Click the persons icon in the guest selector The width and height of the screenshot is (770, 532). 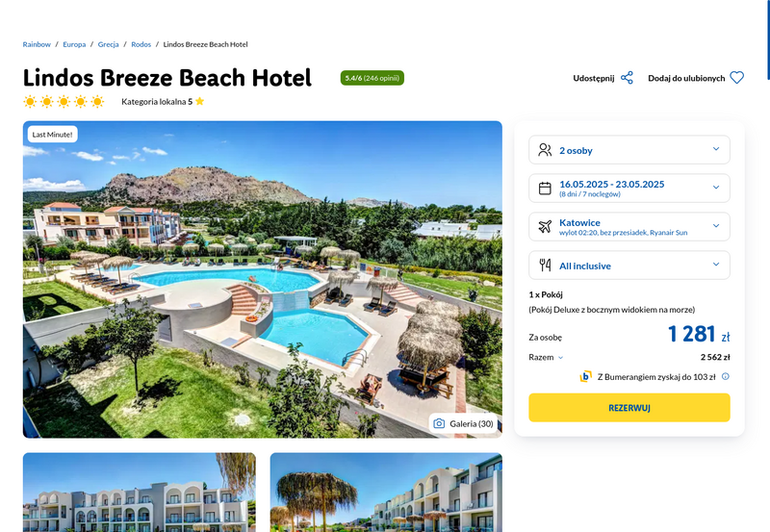(x=545, y=150)
